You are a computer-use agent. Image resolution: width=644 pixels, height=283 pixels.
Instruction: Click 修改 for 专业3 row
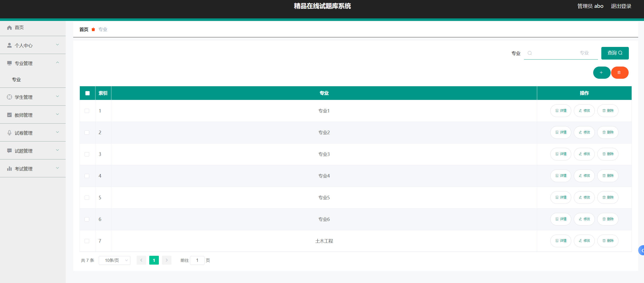coord(584,154)
